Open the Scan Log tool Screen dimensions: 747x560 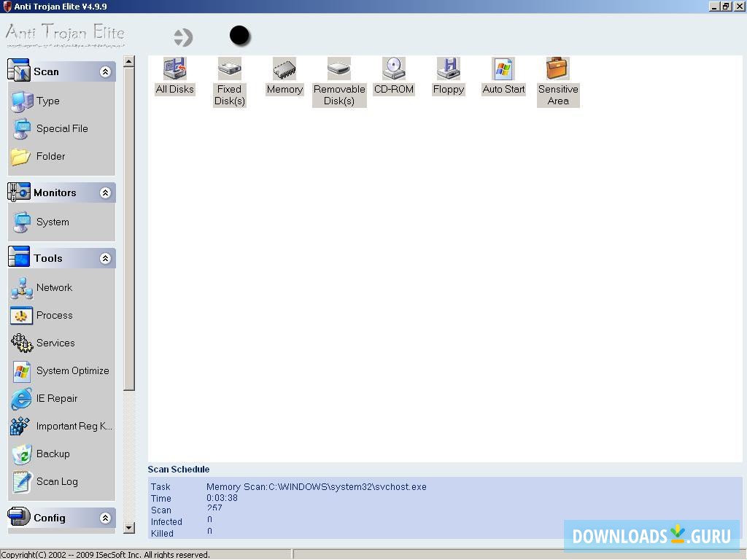(x=44, y=481)
